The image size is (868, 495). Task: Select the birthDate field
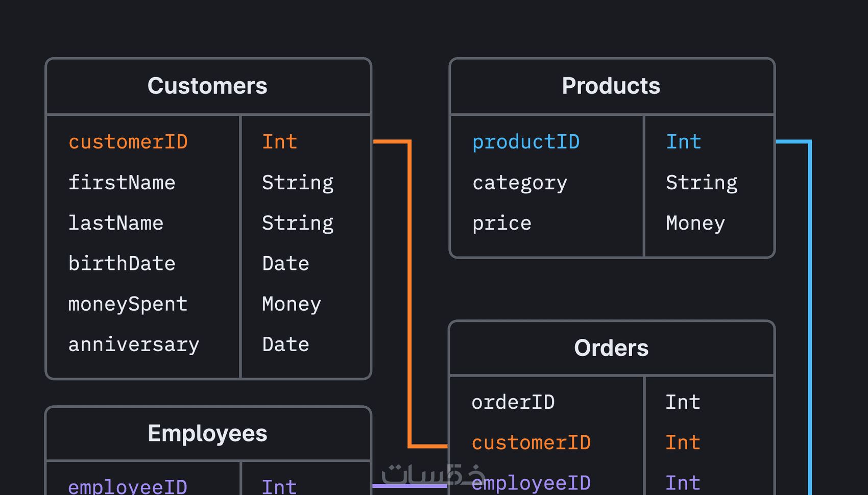122,263
